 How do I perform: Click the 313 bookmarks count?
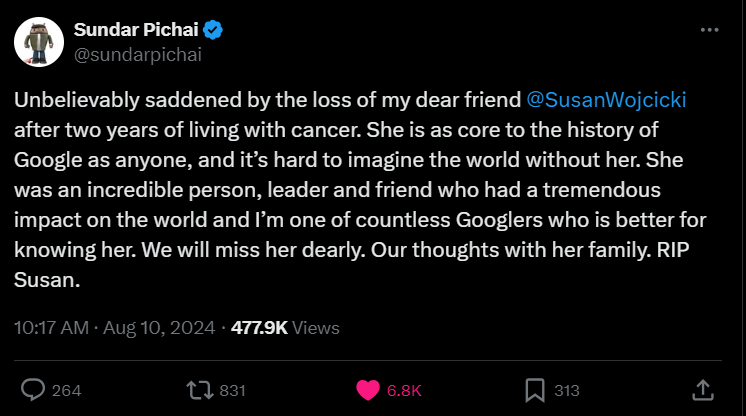coord(567,390)
